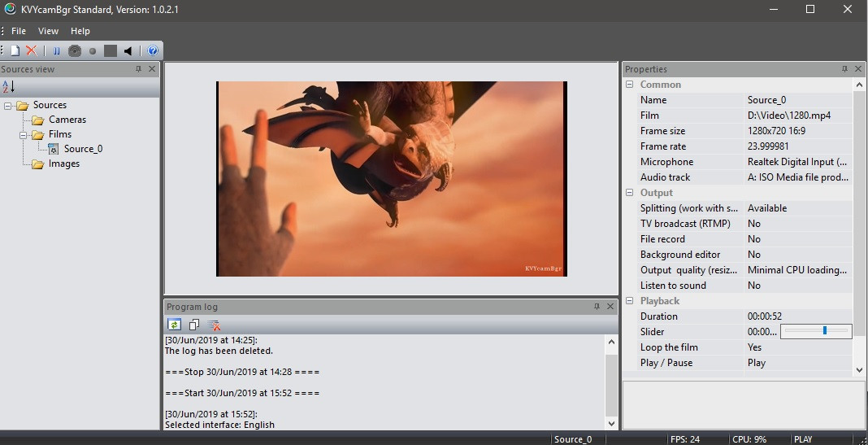868x445 pixels.
Task: Sort sources with the A-Z icon
Action: pyautogui.click(x=8, y=86)
